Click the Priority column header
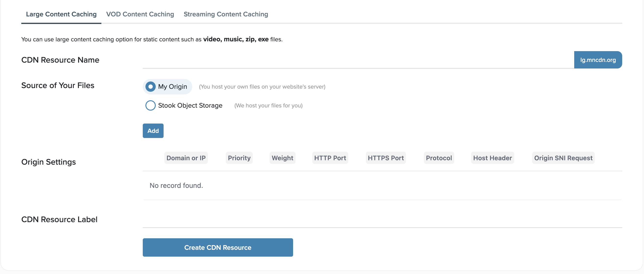644x274 pixels. [x=239, y=158]
